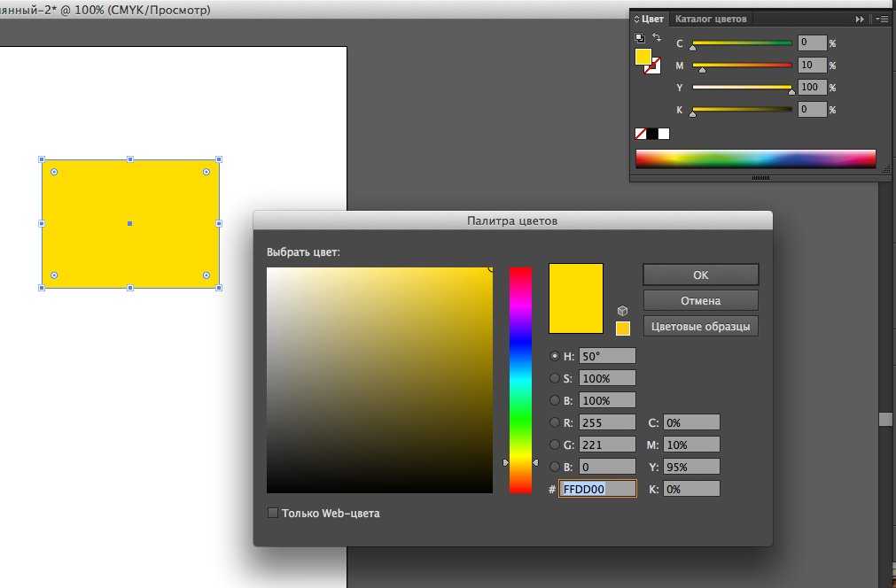896x588 pixels.
Task: Click inside the saturation-brightness color field
Action: pyautogui.click(x=379, y=380)
